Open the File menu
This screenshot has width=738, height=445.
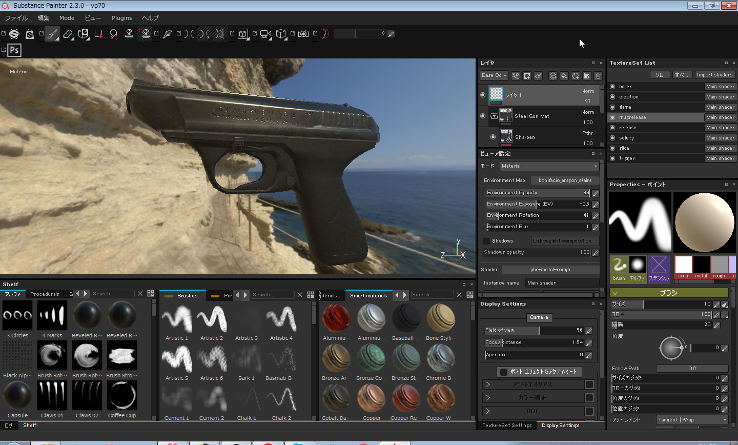(16, 18)
